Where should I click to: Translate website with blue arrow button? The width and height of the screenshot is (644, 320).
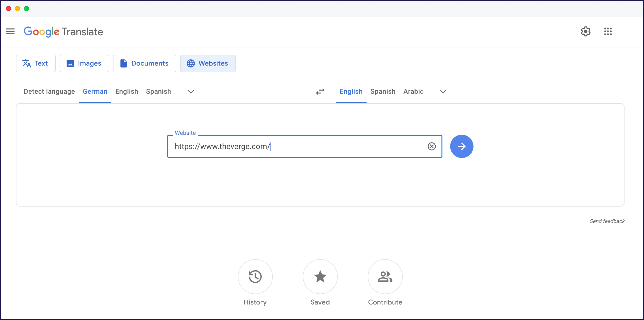click(462, 146)
